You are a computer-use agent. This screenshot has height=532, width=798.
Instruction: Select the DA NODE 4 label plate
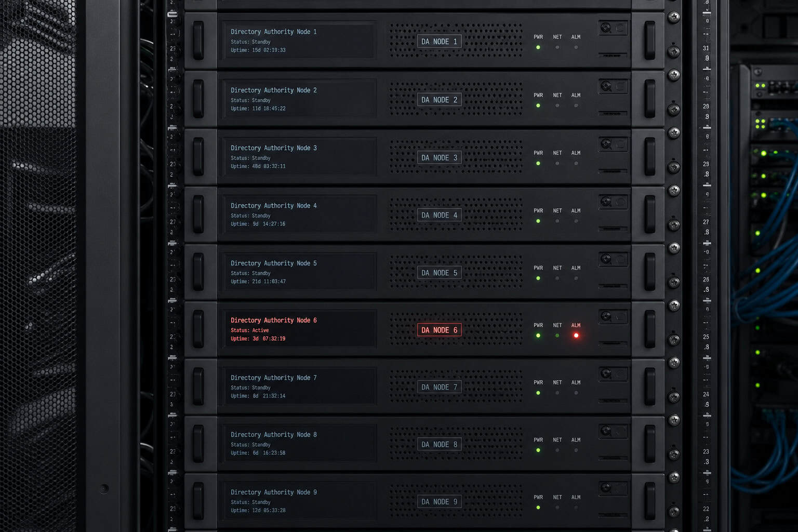tap(440, 215)
